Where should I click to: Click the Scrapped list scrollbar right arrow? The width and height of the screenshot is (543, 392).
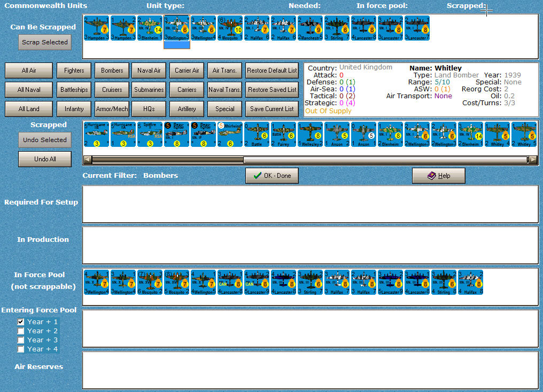point(533,160)
